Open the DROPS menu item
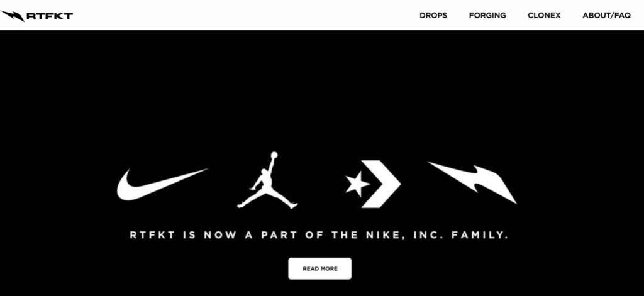This screenshot has height=296, width=644. pos(433,16)
